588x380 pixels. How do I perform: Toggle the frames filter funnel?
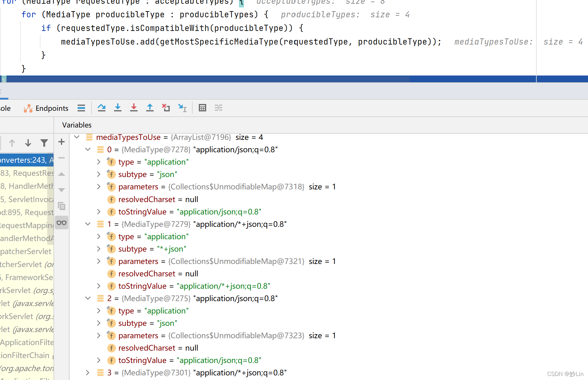pos(44,143)
